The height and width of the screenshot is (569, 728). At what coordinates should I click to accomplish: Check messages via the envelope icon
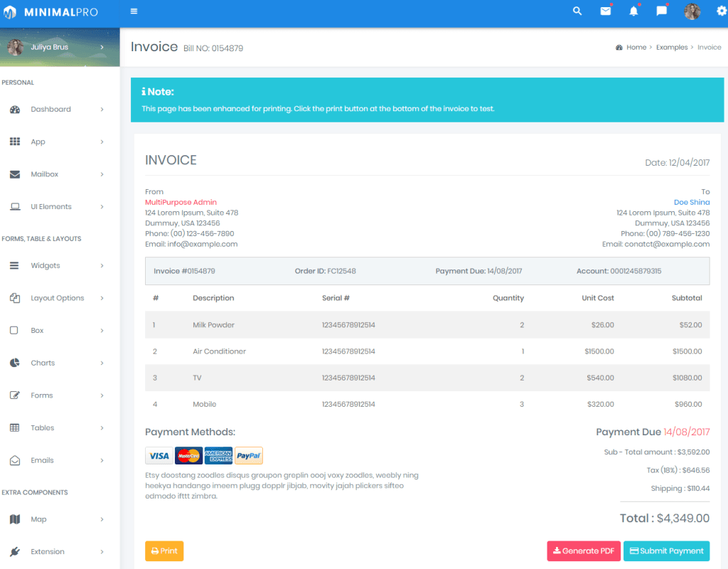[605, 11]
